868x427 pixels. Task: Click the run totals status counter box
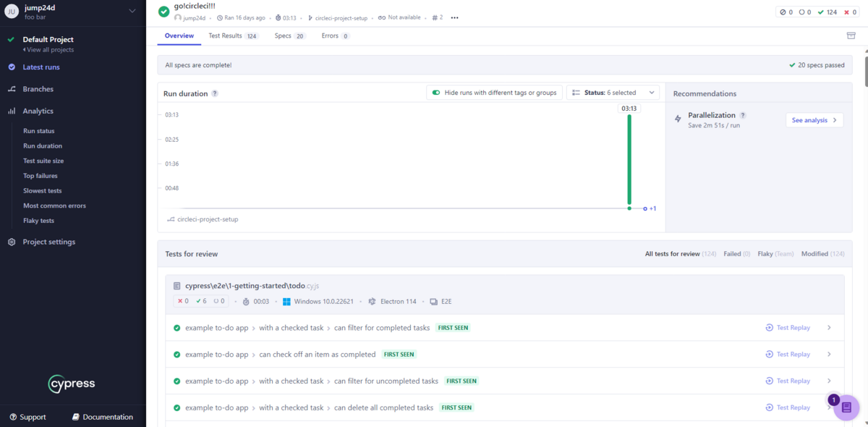click(x=816, y=12)
